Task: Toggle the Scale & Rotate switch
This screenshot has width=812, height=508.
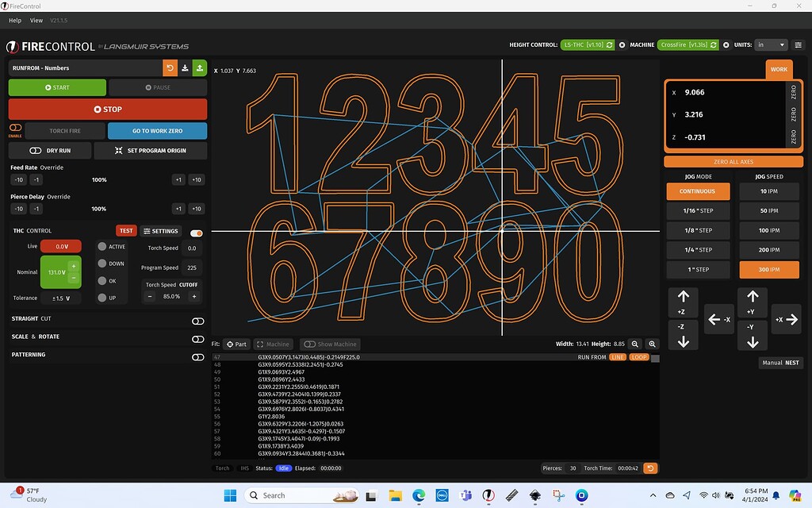Action: (x=197, y=339)
